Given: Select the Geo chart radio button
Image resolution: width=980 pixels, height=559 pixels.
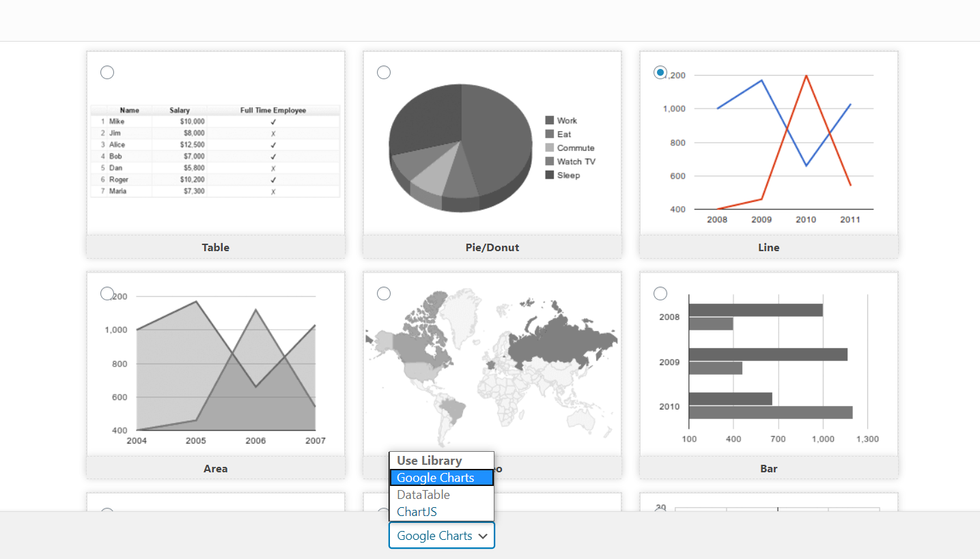Looking at the screenshot, I should pyautogui.click(x=384, y=293).
